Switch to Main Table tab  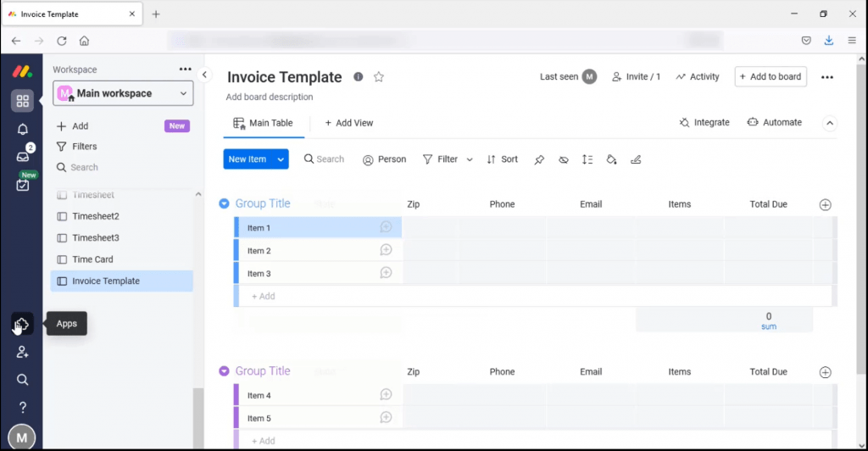pyautogui.click(x=264, y=124)
